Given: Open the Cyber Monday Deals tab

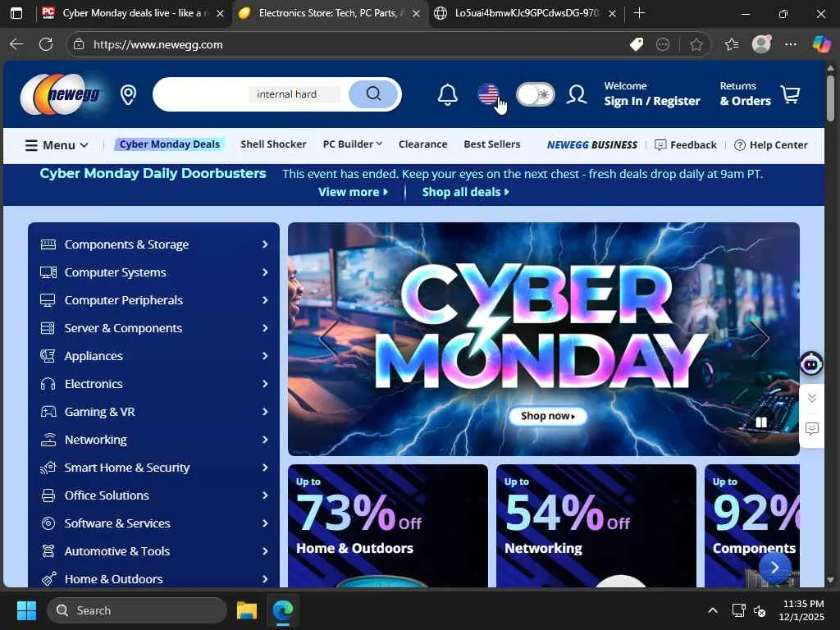Looking at the screenshot, I should [x=169, y=144].
